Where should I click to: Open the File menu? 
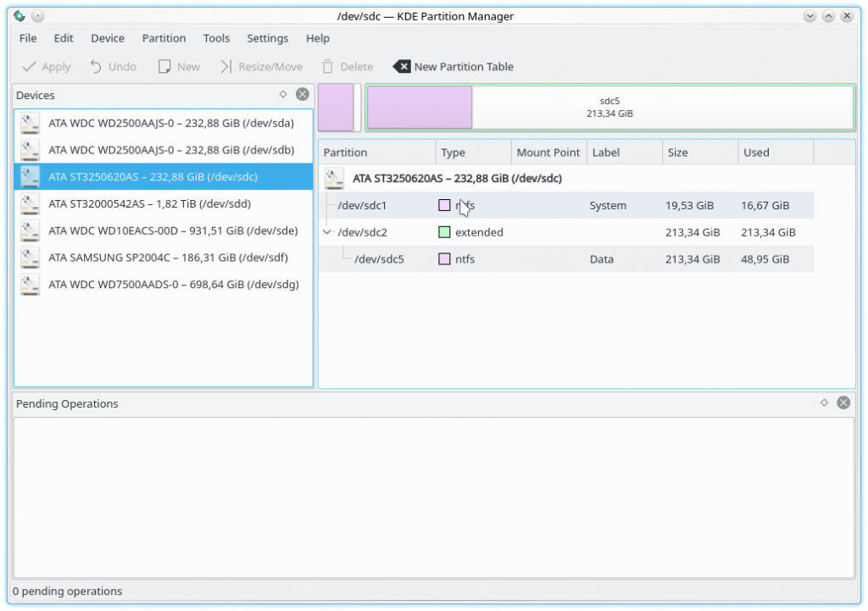(28, 38)
